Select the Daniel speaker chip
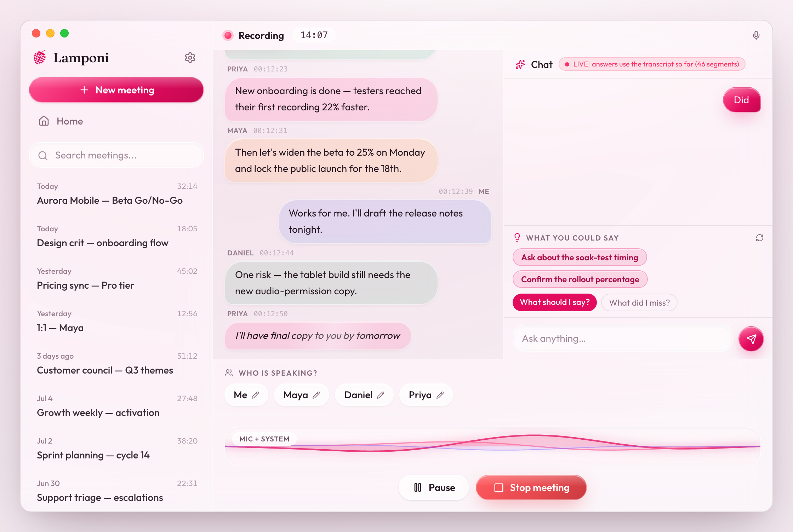Image resolution: width=793 pixels, height=532 pixels. 364,395
